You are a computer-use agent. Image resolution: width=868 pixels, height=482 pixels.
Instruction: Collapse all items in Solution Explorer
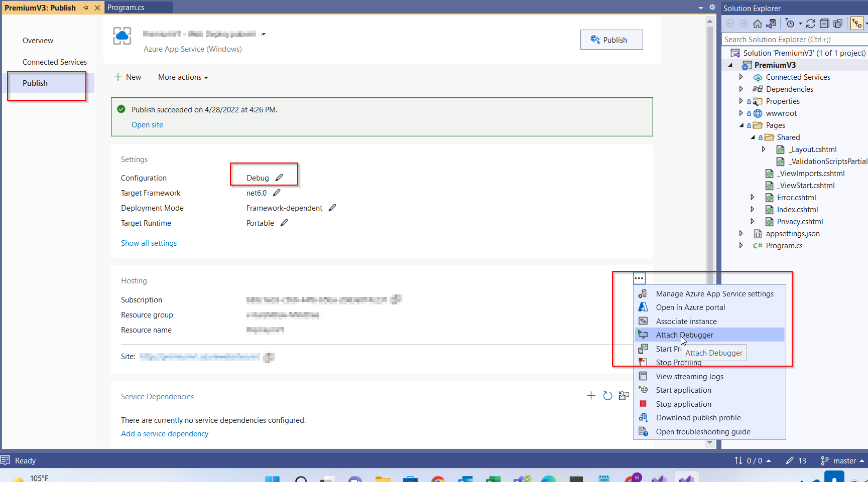click(824, 24)
